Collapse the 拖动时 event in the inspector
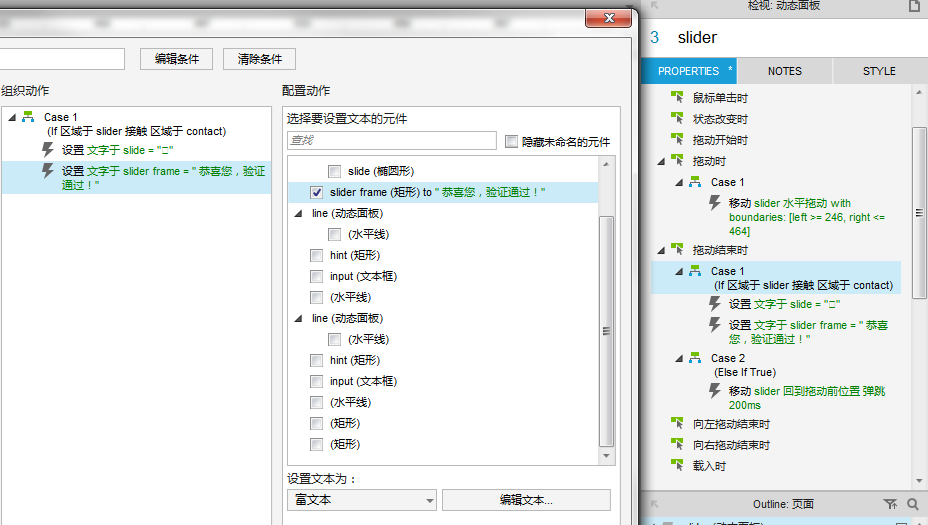 tap(661, 161)
